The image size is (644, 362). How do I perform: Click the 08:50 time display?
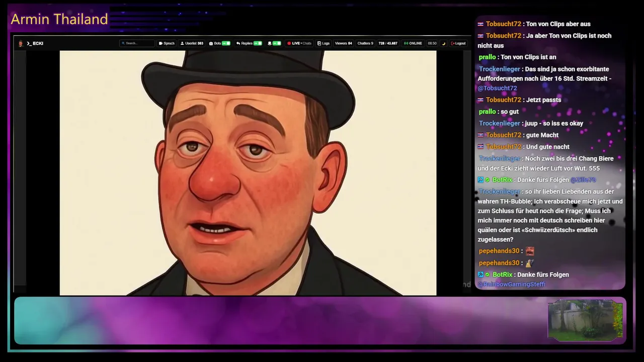[x=432, y=43]
